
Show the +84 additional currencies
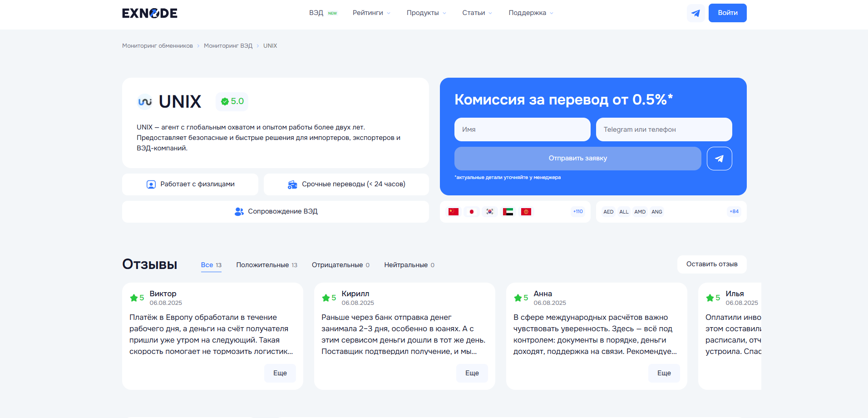pyautogui.click(x=734, y=212)
